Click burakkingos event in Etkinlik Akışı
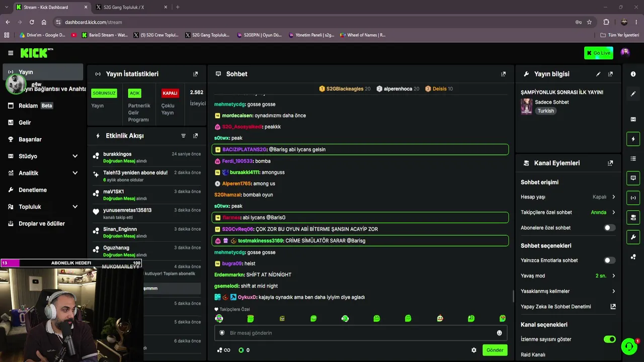The image size is (644, 362). [x=147, y=157]
